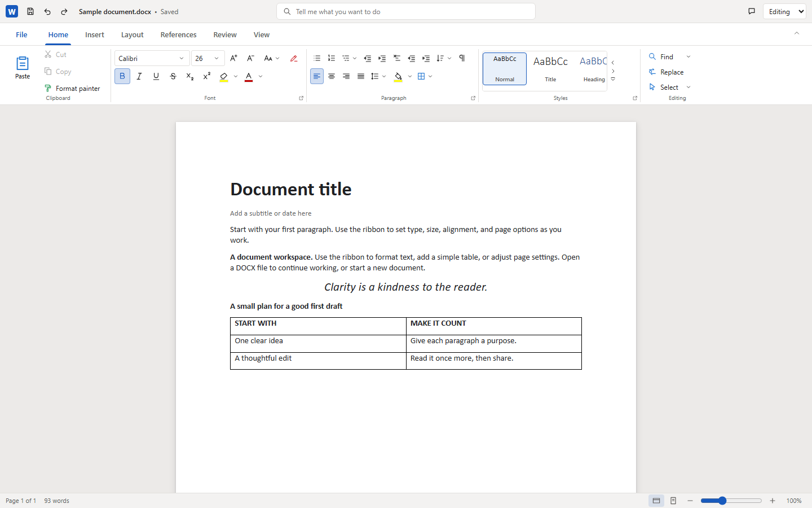Open the Font dialog launcher
Viewport: 812px width, 508px height.
301,98
